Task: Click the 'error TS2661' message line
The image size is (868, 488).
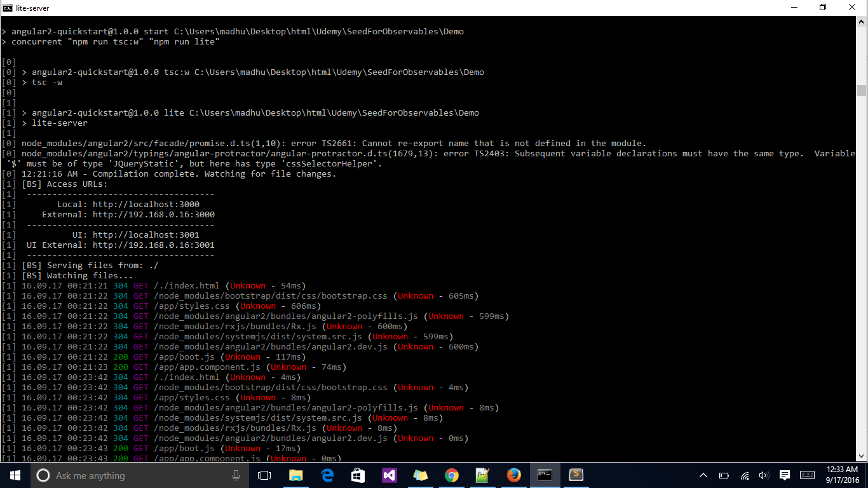Action: [334, 144]
